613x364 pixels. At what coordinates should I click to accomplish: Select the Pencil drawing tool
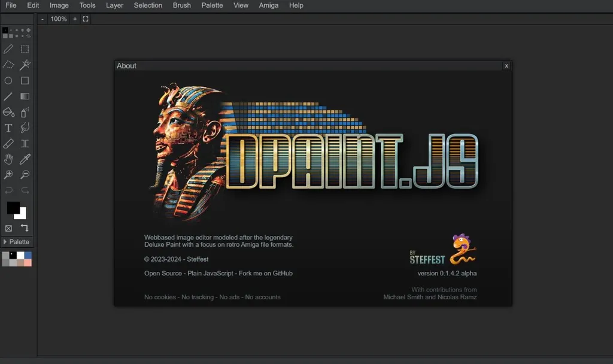click(x=8, y=49)
